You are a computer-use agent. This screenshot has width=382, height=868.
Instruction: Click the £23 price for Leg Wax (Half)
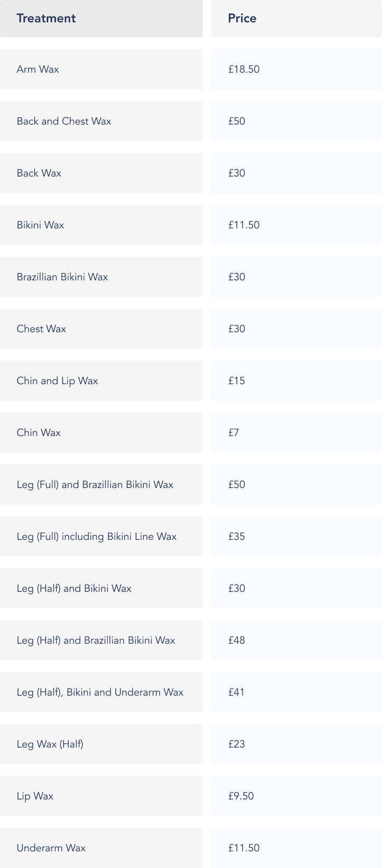coord(237,744)
